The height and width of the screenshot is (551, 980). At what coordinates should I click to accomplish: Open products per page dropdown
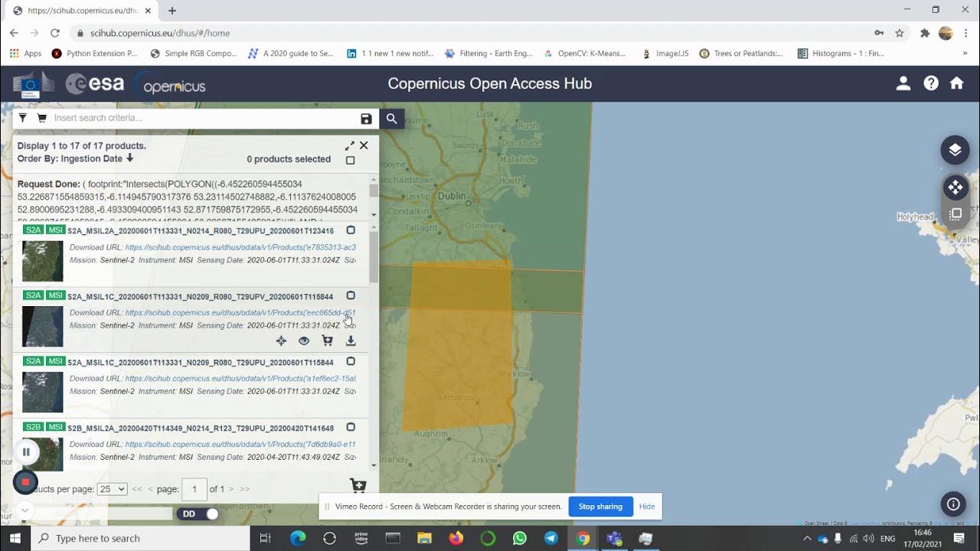point(112,489)
